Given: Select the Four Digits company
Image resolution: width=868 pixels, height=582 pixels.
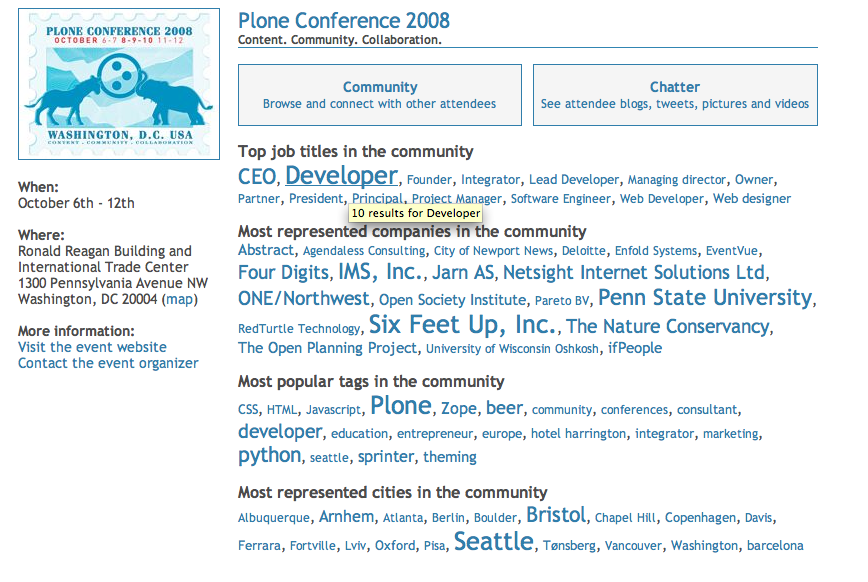Looking at the screenshot, I should pyautogui.click(x=283, y=272).
